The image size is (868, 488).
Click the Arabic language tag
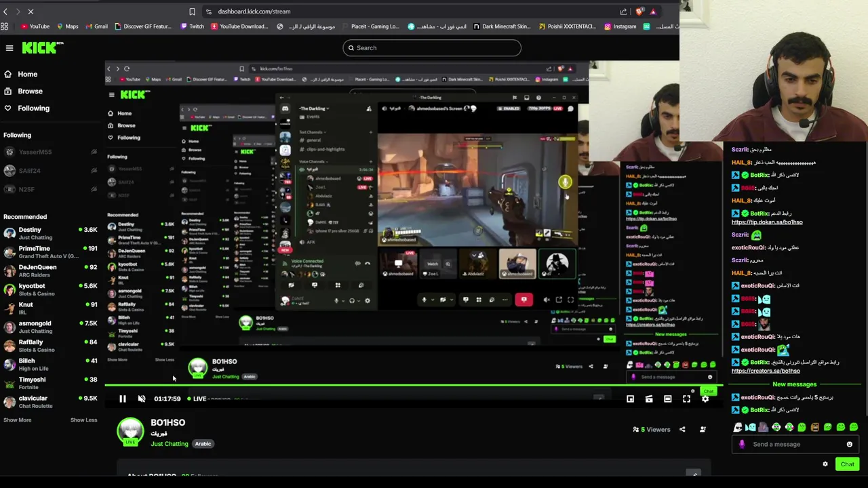tap(203, 444)
